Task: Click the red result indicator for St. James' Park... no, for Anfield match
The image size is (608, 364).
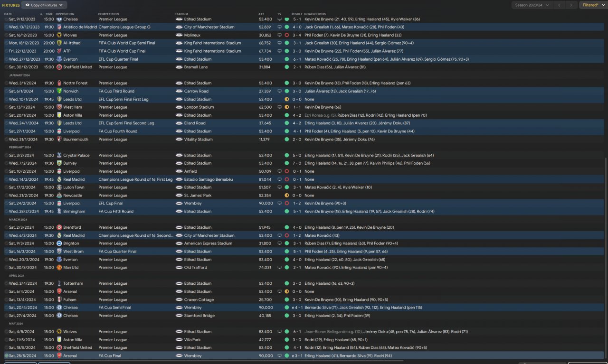Action: 287,171
